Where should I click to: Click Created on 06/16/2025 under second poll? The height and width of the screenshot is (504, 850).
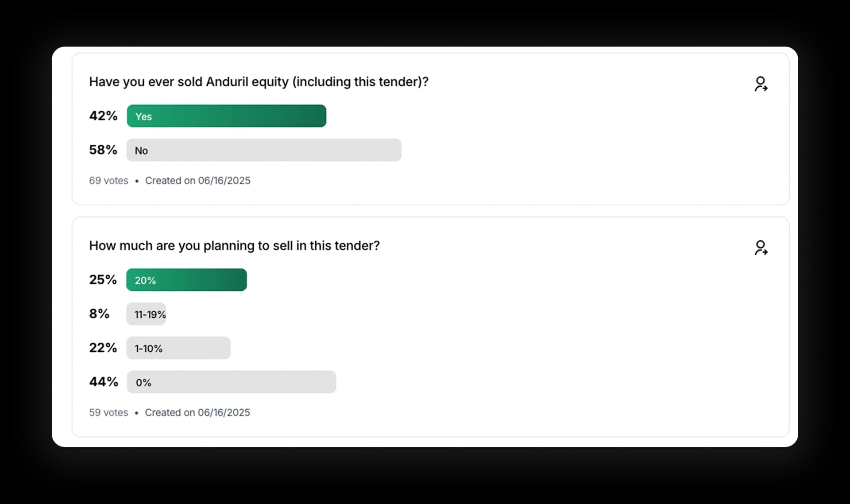click(197, 412)
